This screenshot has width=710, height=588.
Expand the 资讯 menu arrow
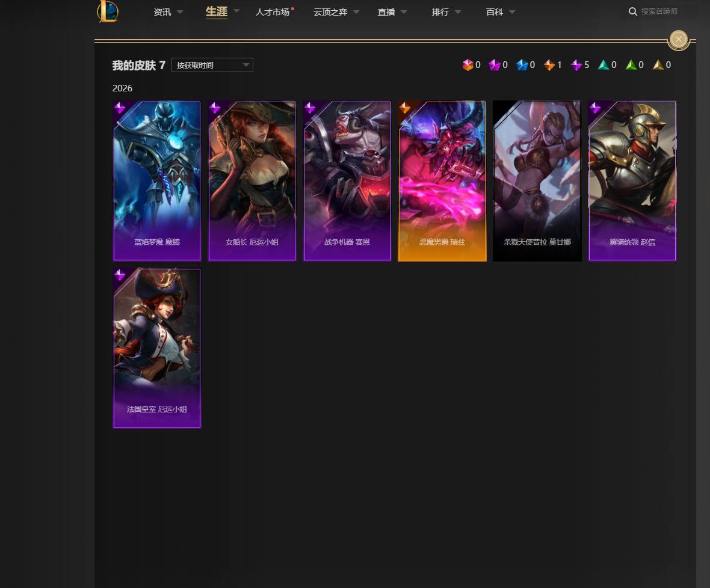tap(180, 12)
